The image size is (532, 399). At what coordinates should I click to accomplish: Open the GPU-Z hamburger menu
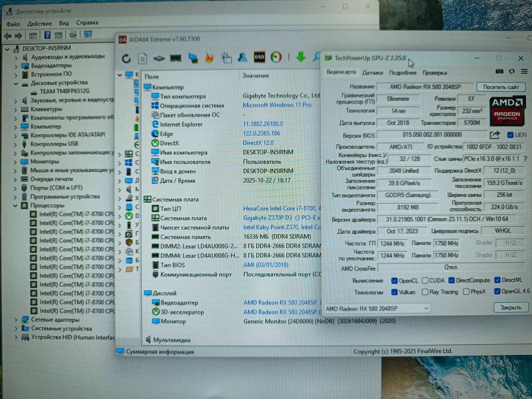[x=524, y=71]
